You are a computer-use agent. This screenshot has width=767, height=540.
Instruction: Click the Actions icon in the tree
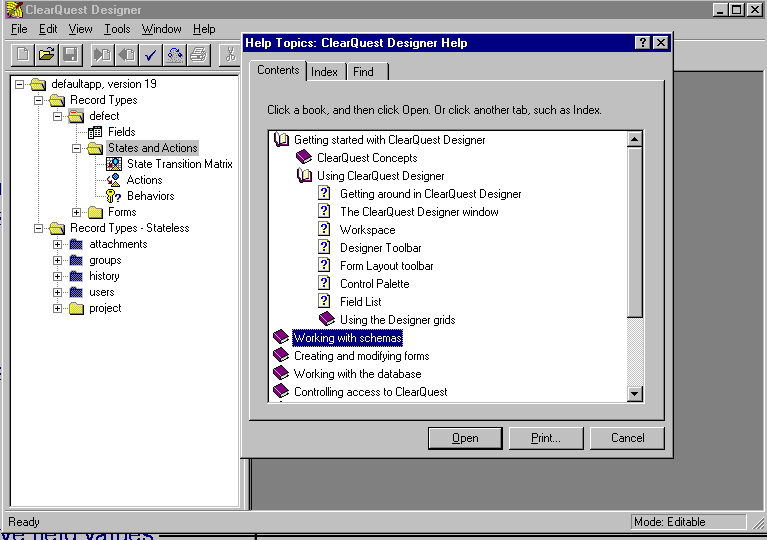click(x=114, y=180)
